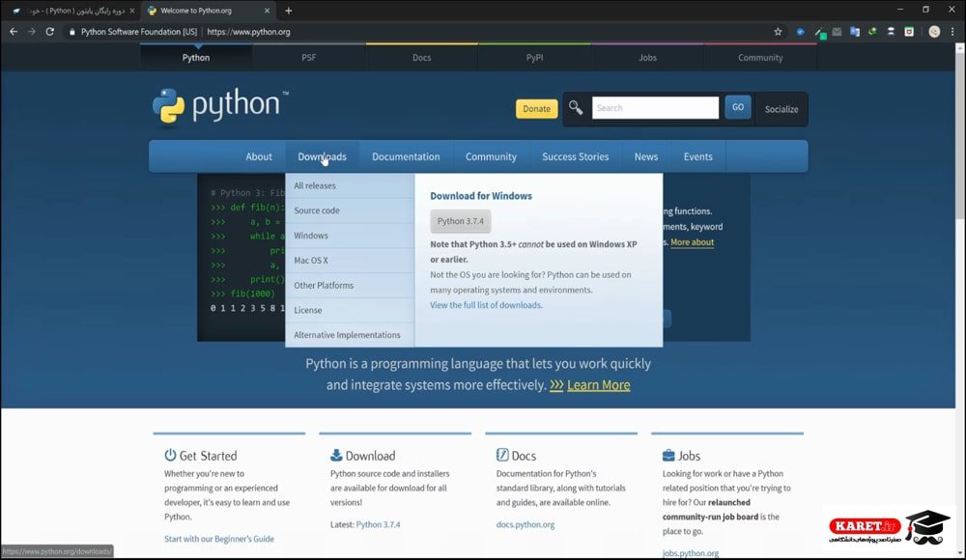Click the Jobs briefcase icon
Screen dimensions: 966x560
point(668,456)
